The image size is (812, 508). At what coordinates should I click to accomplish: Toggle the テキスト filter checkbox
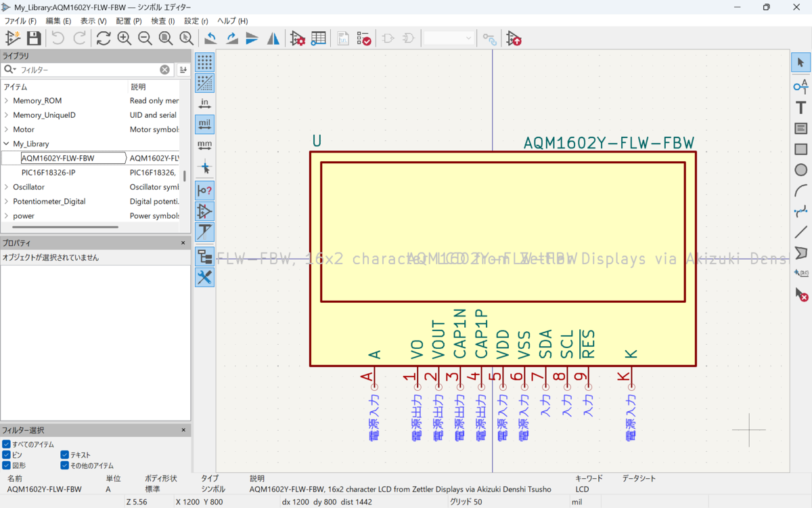[65, 455]
